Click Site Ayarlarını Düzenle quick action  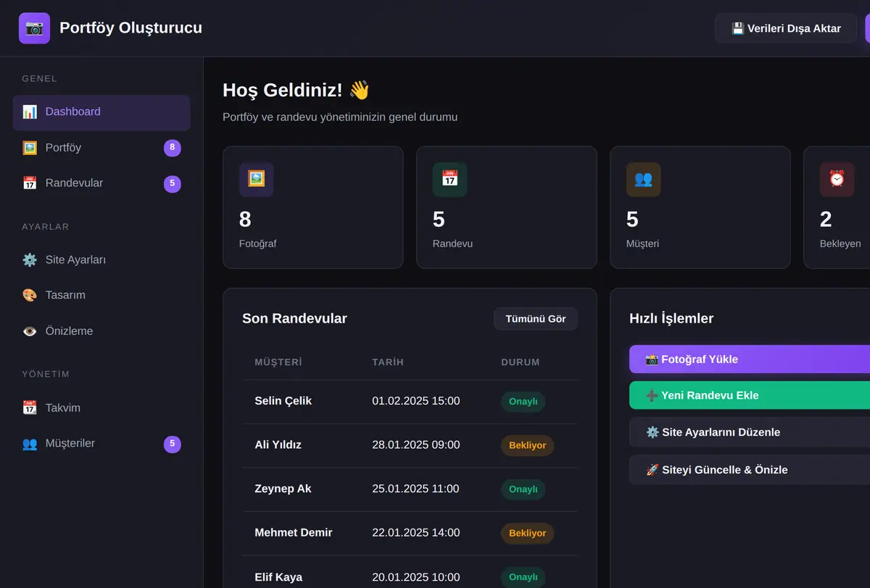pyautogui.click(x=750, y=432)
